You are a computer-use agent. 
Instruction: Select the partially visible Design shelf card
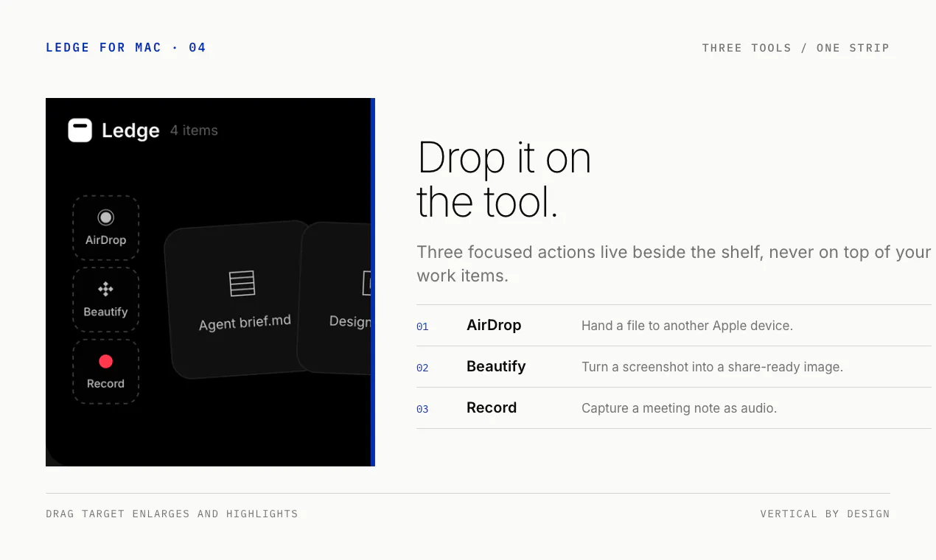335,298
